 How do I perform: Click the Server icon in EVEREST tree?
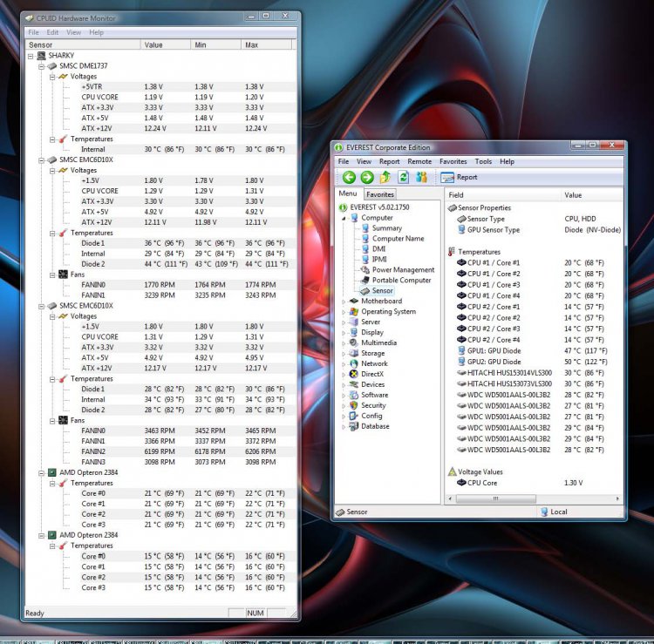click(354, 322)
